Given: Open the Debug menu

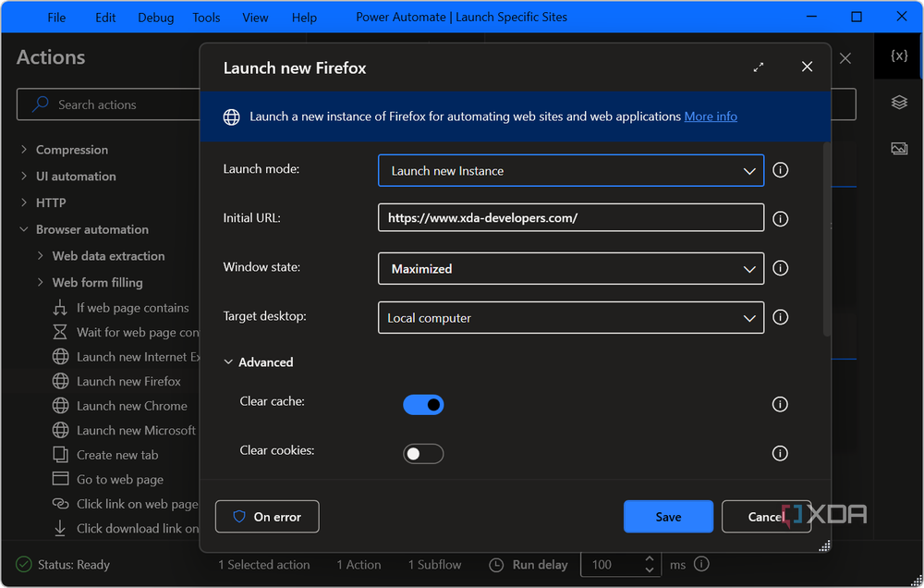Looking at the screenshot, I should pyautogui.click(x=155, y=17).
